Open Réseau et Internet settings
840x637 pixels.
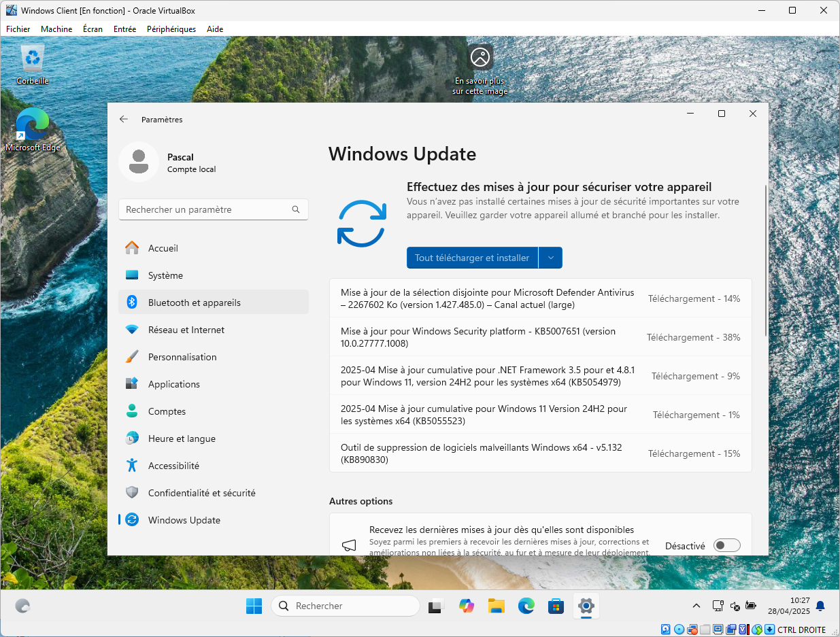coord(214,330)
